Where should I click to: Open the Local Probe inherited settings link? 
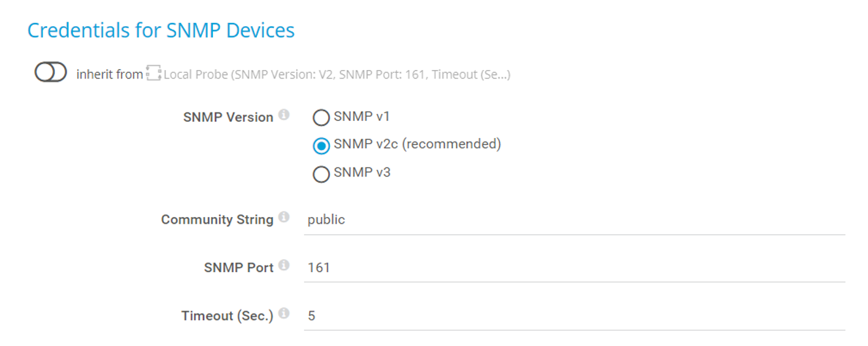tap(337, 75)
